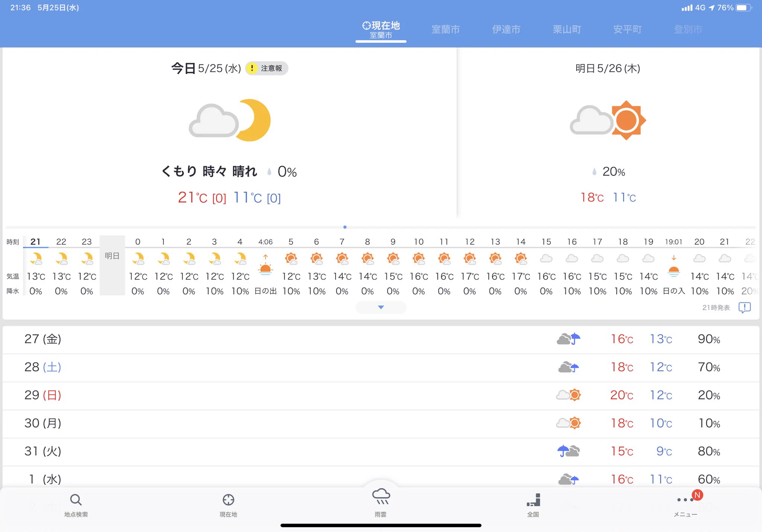
Task: Tap the 19:01 sunset icon
Action: pos(674,266)
